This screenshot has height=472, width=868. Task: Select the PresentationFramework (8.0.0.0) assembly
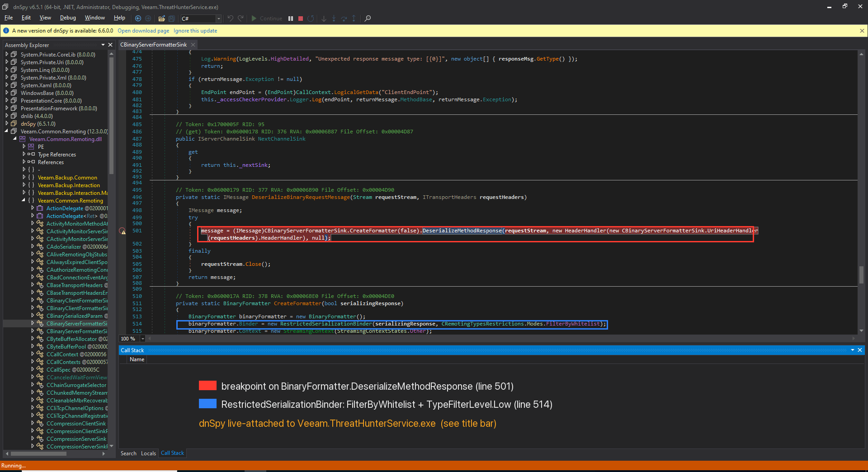(x=59, y=108)
